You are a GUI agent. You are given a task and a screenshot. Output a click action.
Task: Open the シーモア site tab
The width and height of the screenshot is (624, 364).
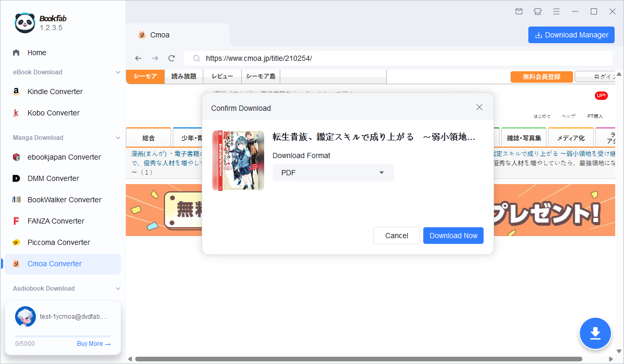click(145, 76)
